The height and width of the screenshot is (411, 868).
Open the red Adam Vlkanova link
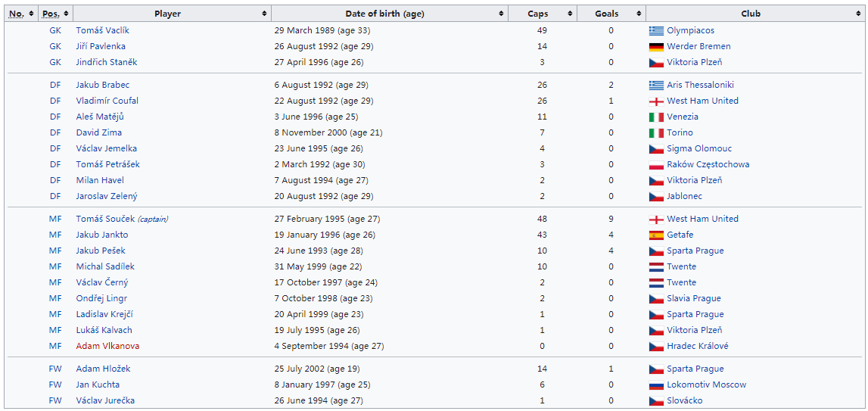(107, 347)
